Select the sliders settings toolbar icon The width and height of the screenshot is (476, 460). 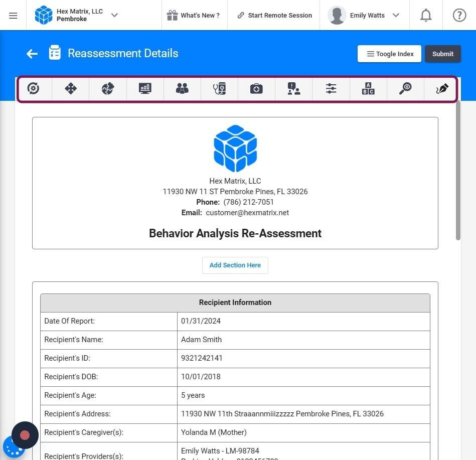(331, 89)
